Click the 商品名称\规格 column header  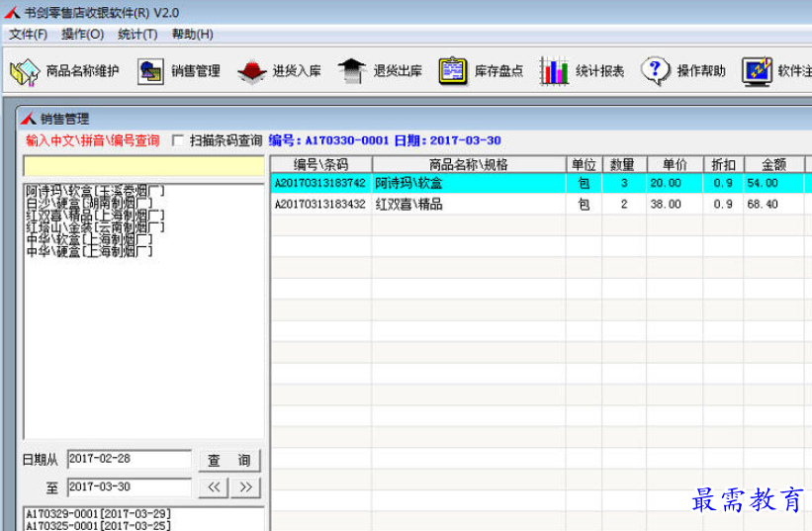coord(469,164)
